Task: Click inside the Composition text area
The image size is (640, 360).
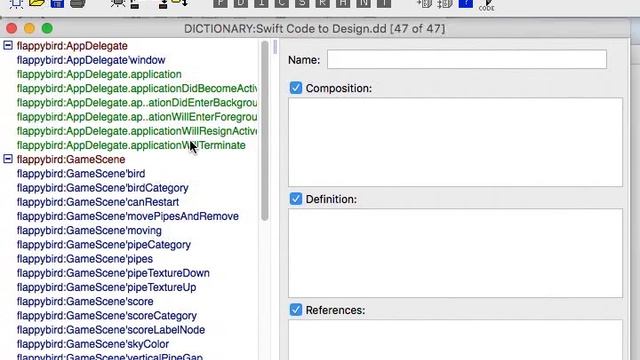Action: point(456,142)
